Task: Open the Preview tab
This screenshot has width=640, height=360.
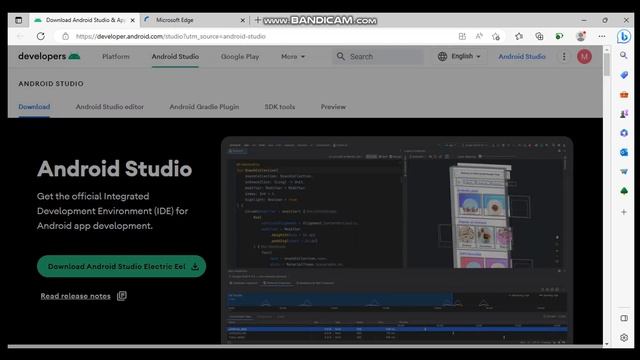Action: point(333,107)
